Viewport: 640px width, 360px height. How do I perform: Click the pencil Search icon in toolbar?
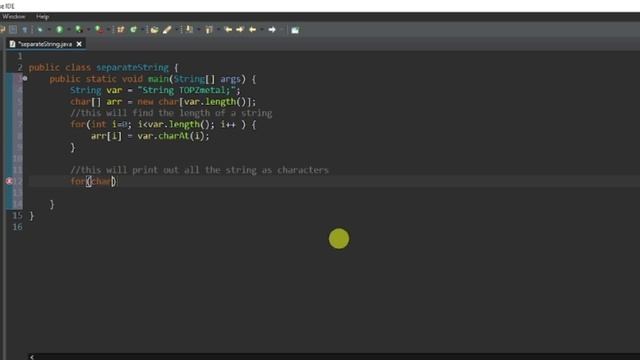click(x=167, y=29)
